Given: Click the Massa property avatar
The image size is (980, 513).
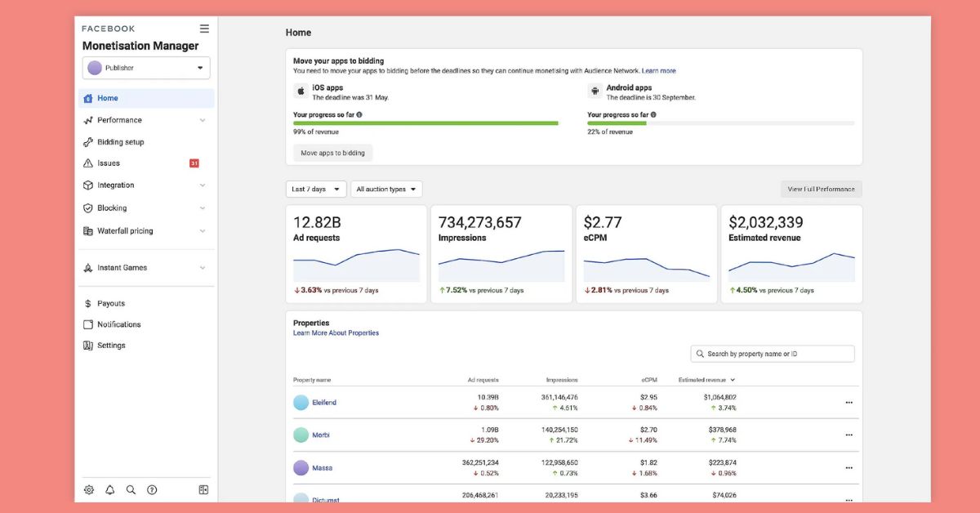Looking at the screenshot, I should pos(301,468).
